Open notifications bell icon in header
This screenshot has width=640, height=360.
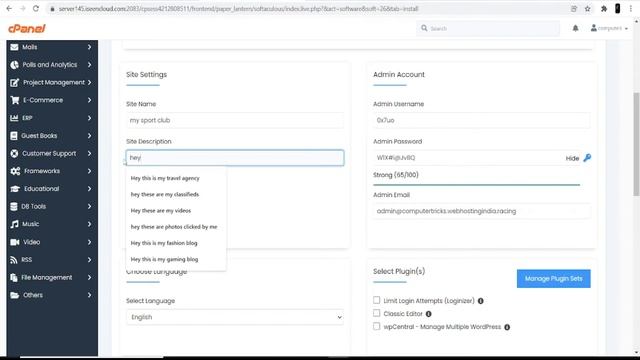point(575,28)
